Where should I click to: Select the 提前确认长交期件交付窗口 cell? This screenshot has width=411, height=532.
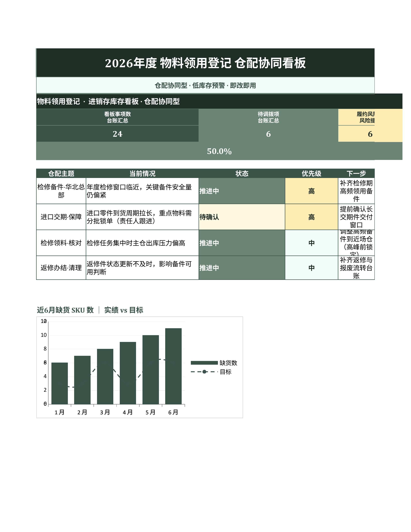pos(356,217)
